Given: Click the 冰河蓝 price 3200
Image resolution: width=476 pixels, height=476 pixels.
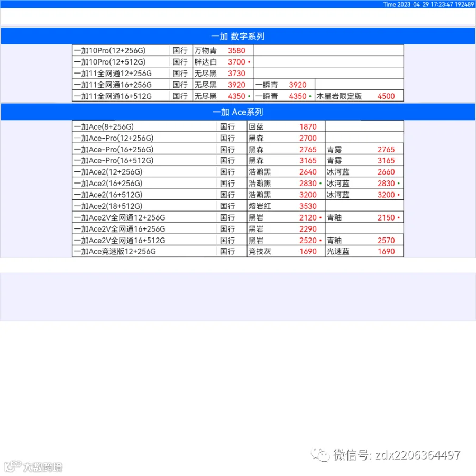Looking at the screenshot, I should coord(386,195).
